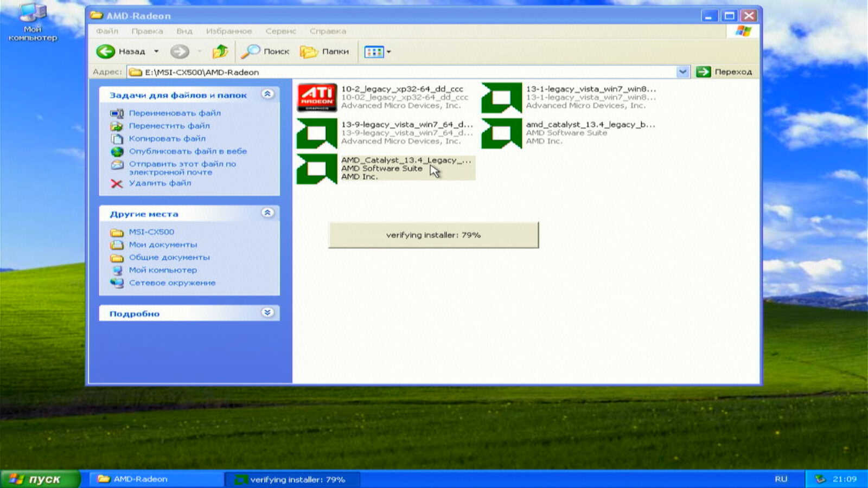Open the Избранное menu

coord(229,31)
